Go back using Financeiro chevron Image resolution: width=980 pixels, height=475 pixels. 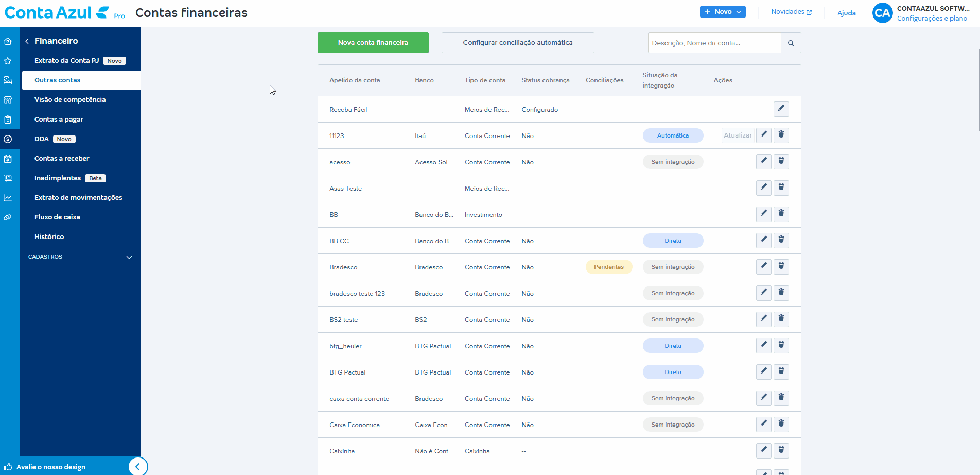[27, 41]
